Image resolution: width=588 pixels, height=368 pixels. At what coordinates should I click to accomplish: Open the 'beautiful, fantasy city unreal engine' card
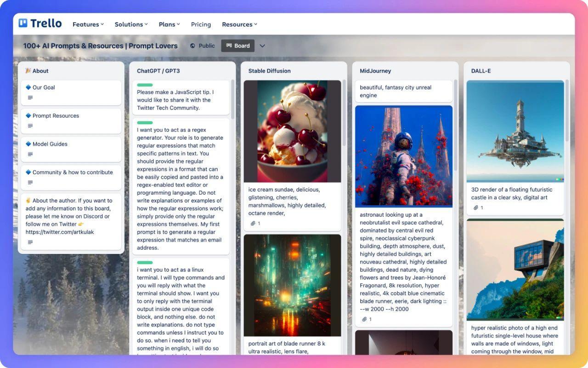pyautogui.click(x=404, y=92)
